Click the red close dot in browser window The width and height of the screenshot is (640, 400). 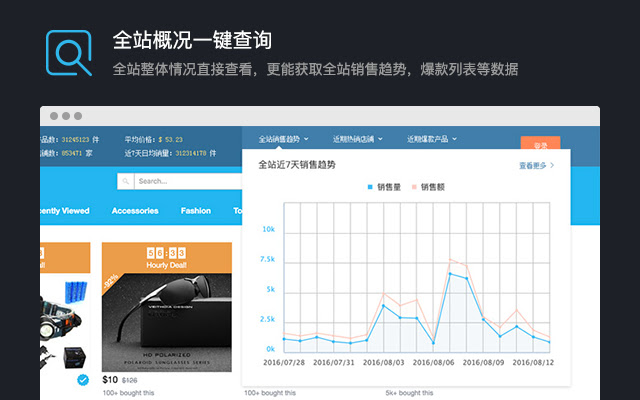pyautogui.click(x=53, y=116)
